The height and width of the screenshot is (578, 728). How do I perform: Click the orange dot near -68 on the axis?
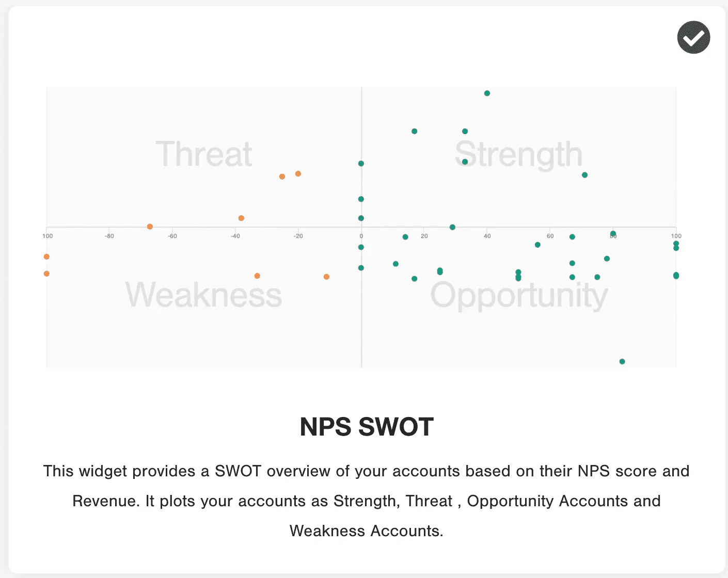click(x=150, y=226)
